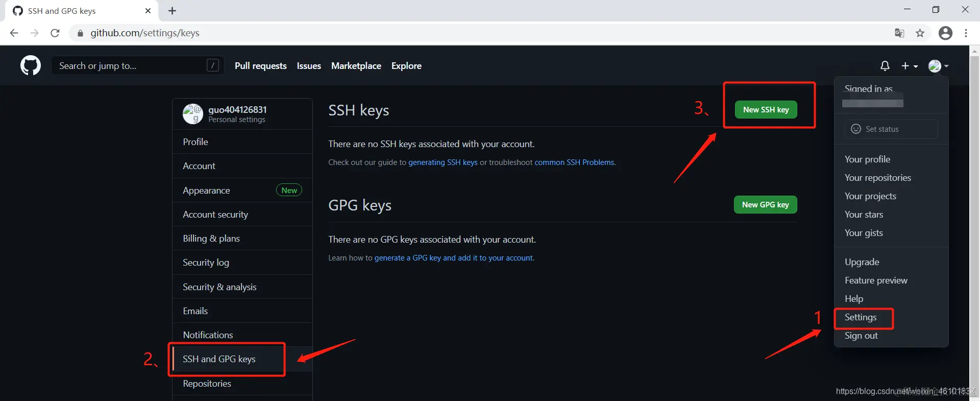
Task: Click the New GPG key button
Action: click(766, 205)
